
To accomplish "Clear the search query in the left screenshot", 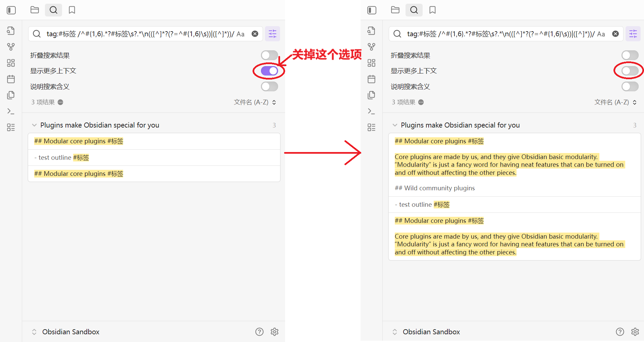I will [x=255, y=34].
